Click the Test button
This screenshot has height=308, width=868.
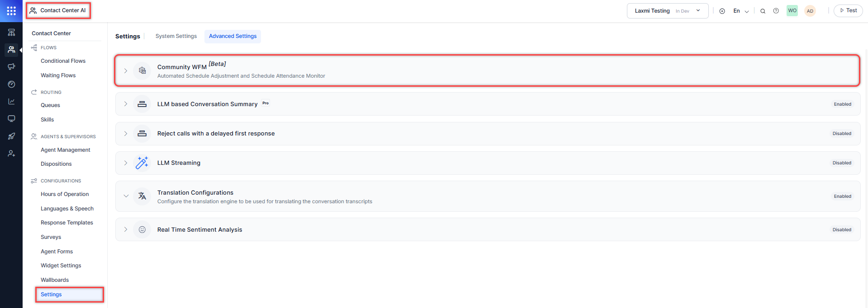848,11
